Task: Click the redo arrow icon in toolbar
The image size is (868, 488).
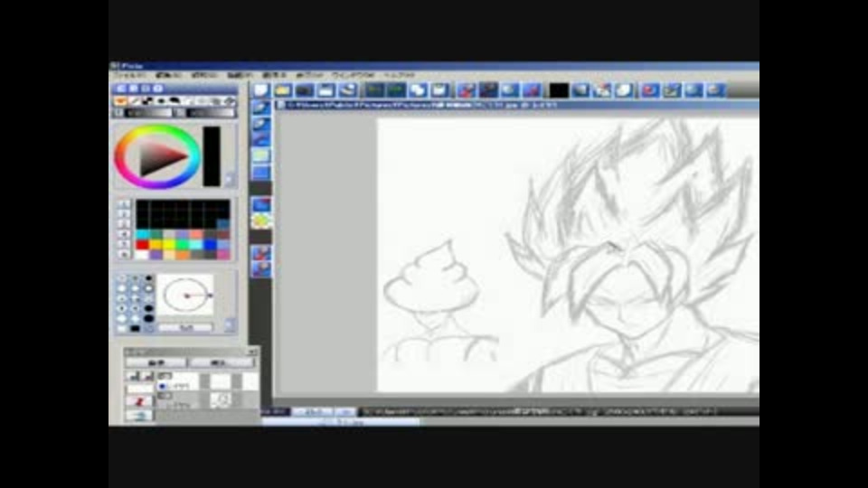Action: tap(396, 90)
